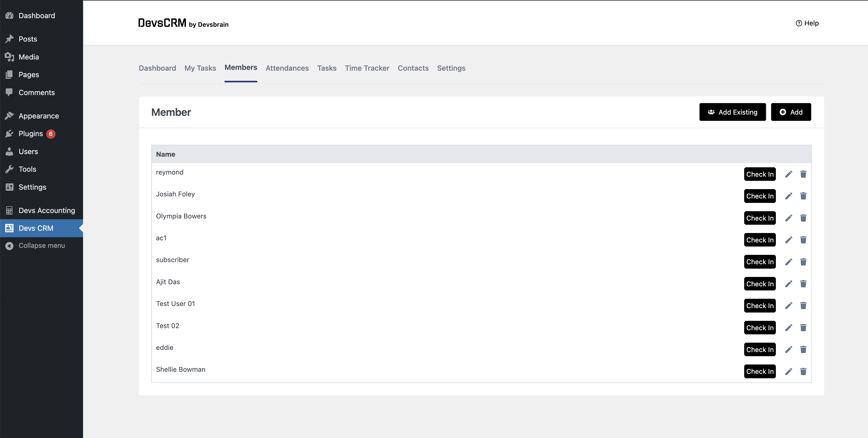Click trash icon for subscriber row
This screenshot has width=868, height=438.
(803, 262)
